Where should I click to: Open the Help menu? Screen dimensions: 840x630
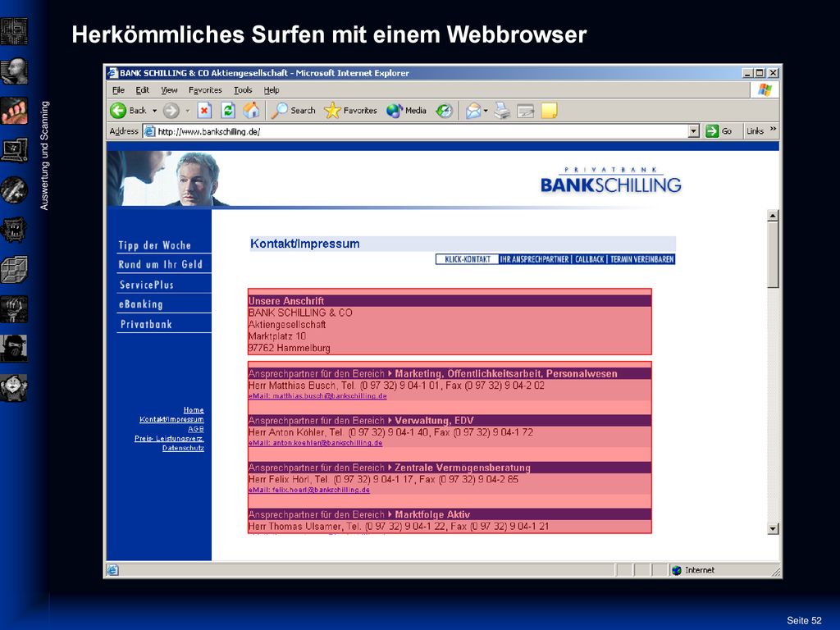(271, 90)
